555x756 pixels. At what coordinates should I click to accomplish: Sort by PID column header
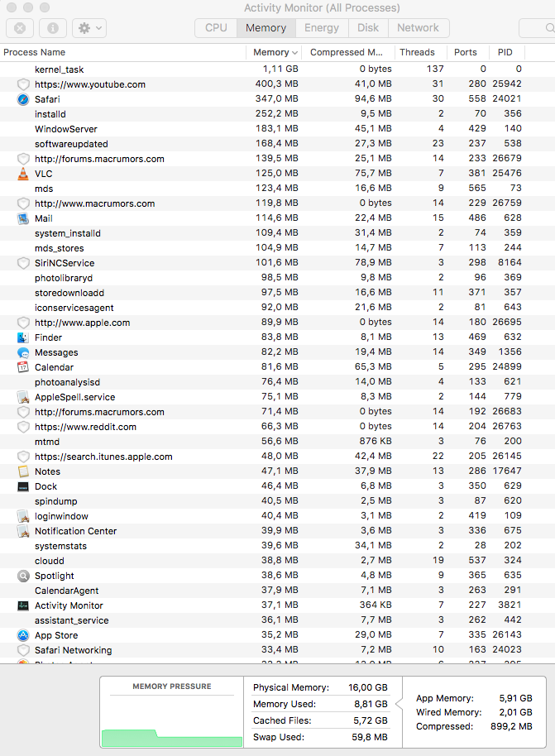pyautogui.click(x=505, y=52)
